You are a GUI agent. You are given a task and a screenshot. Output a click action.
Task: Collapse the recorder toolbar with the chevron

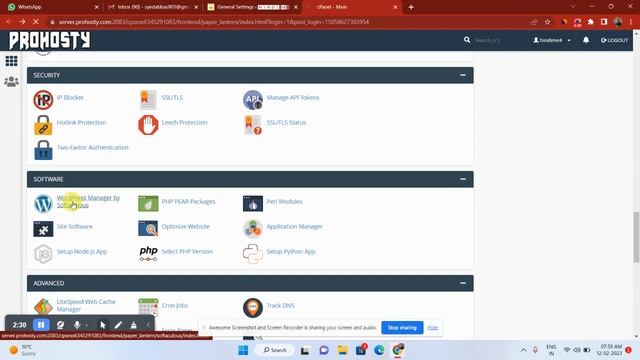[x=148, y=325]
